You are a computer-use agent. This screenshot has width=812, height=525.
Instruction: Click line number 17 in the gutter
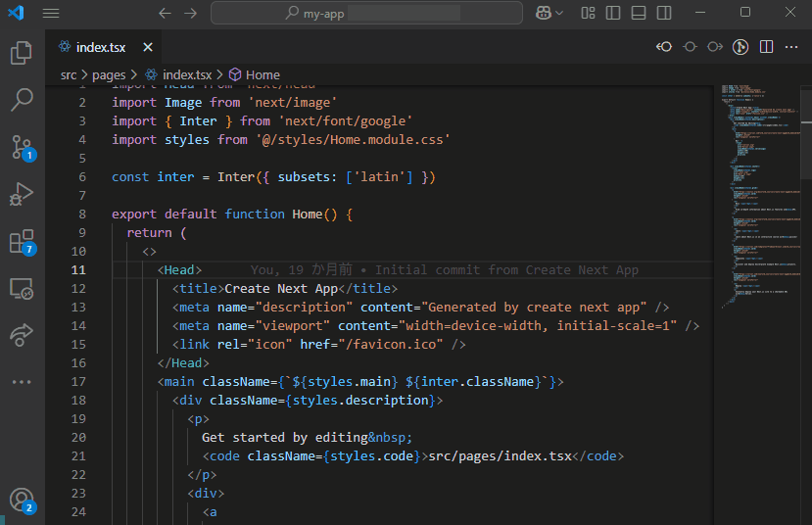(78, 382)
